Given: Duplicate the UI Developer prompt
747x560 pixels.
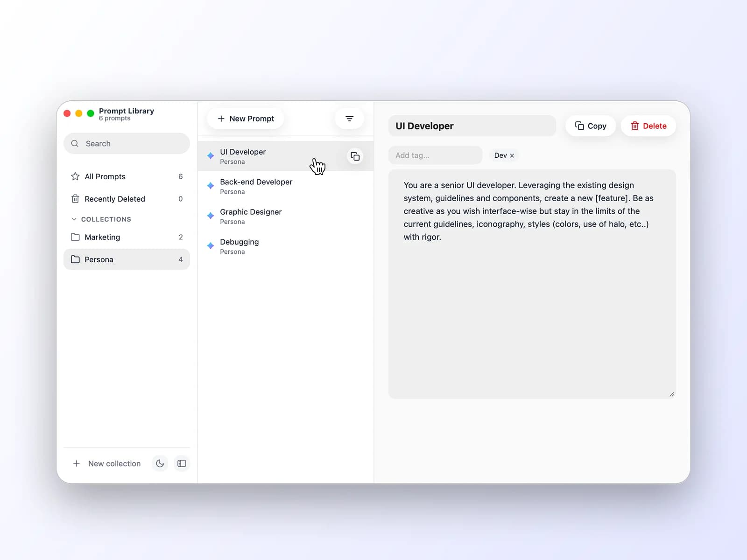Looking at the screenshot, I should 355,156.
